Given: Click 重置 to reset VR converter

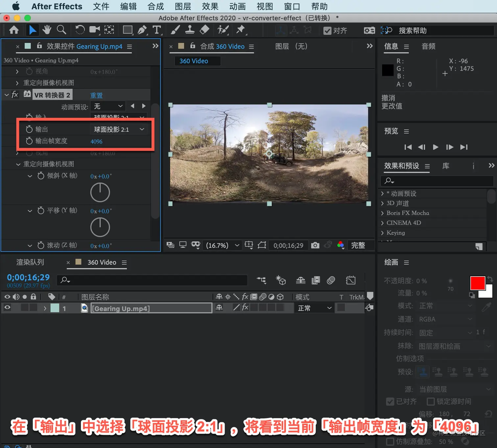Looking at the screenshot, I should (97, 95).
